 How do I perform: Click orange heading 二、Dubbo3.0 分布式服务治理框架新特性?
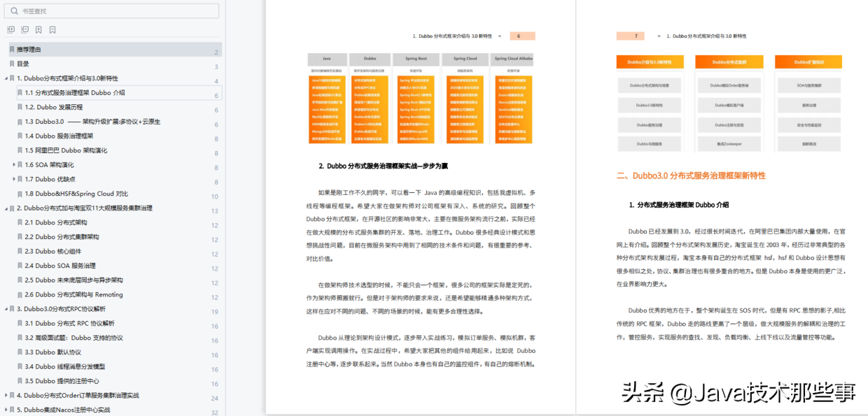click(691, 175)
